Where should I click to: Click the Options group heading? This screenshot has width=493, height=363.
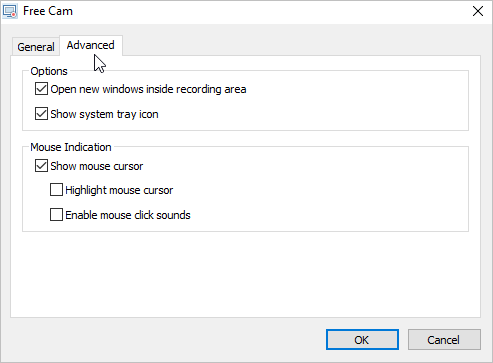(49, 71)
